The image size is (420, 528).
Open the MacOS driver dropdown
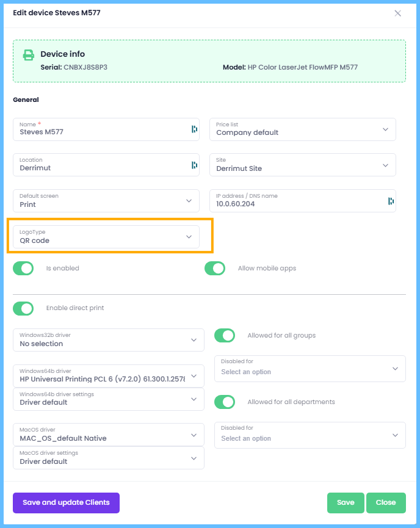pyautogui.click(x=109, y=435)
